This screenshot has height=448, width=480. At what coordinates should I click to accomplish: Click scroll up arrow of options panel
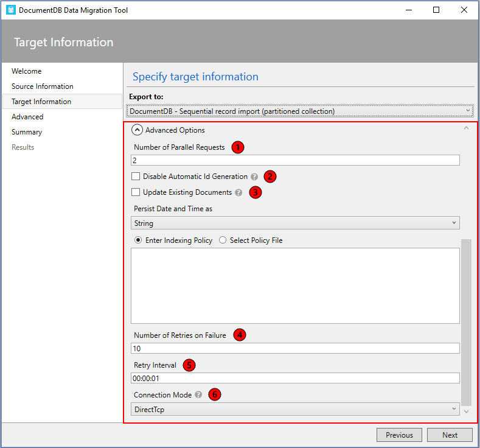pyautogui.click(x=466, y=128)
